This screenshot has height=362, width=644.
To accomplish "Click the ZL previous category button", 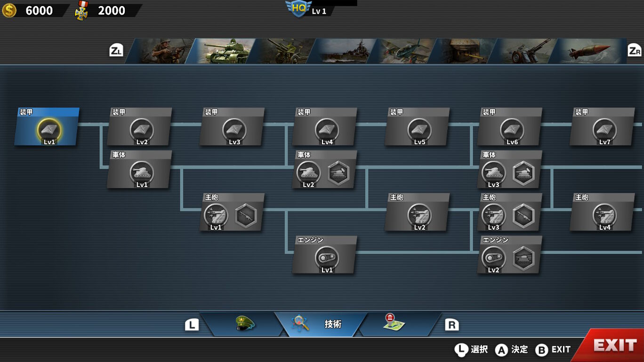I will 116,51.
